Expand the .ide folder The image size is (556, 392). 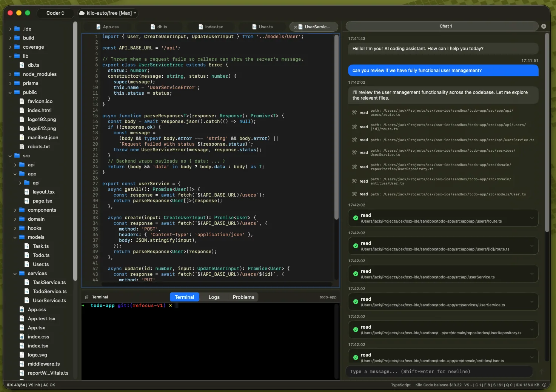click(x=10, y=29)
